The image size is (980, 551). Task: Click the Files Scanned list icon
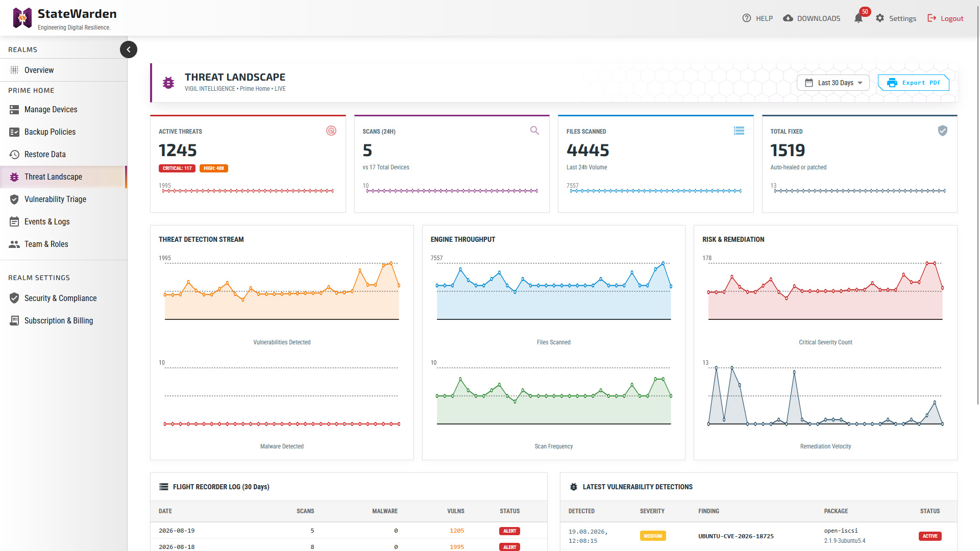pos(739,131)
